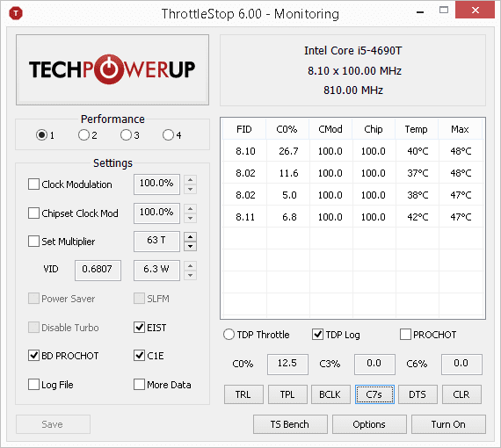
Task: Click the VID 0.6807 field
Action: pyautogui.click(x=98, y=271)
